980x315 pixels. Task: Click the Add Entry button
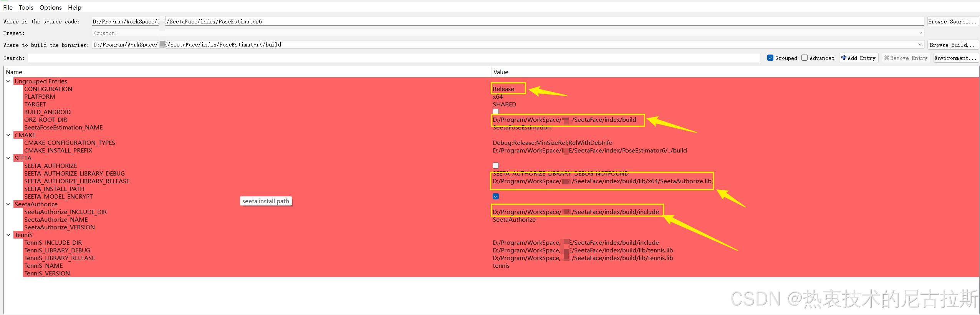tap(859, 58)
